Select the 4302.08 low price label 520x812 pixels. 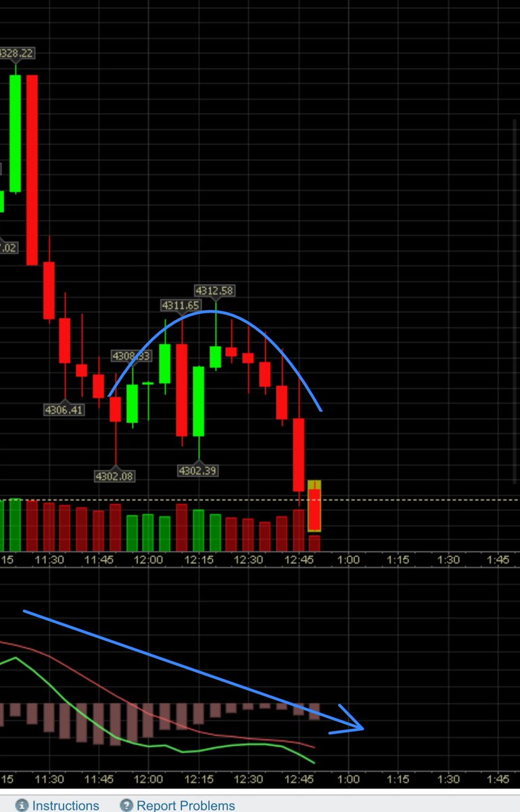coord(114,476)
